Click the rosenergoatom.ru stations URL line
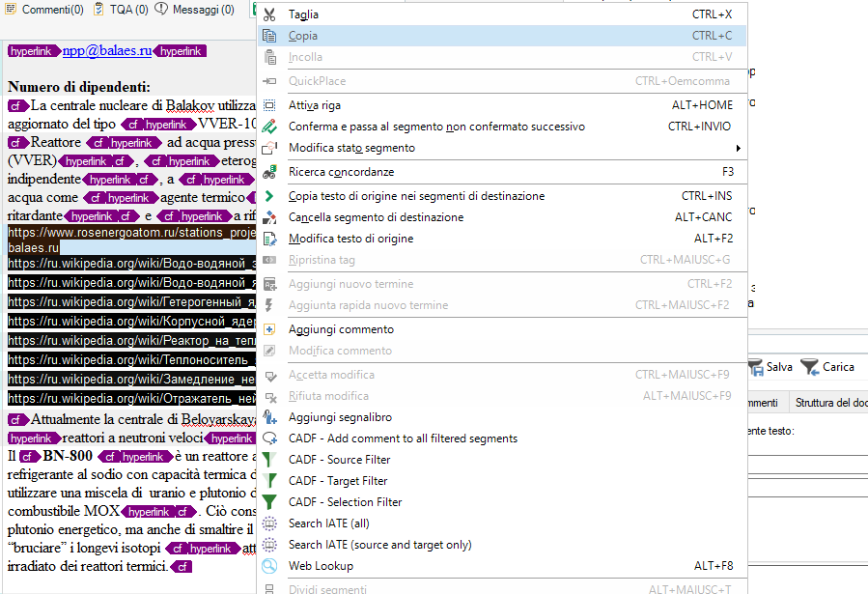 131,233
